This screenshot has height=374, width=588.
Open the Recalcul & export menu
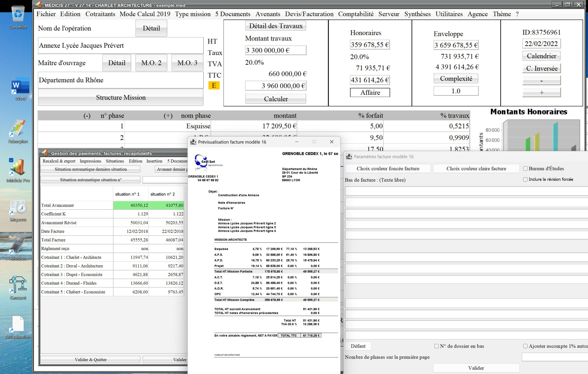point(59,161)
